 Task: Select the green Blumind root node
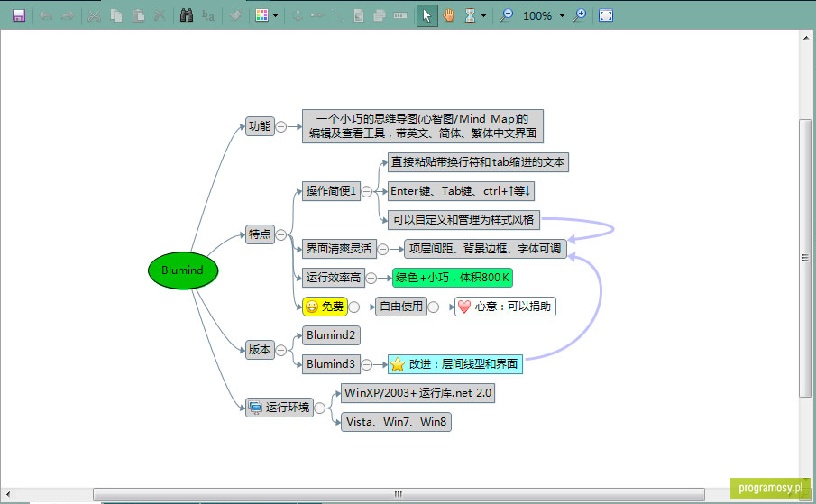click(183, 270)
